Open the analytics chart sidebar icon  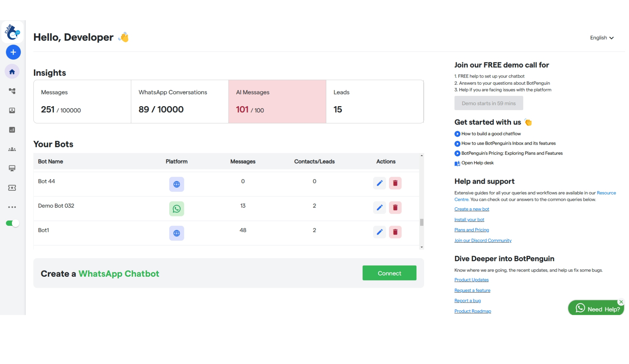pos(12,130)
